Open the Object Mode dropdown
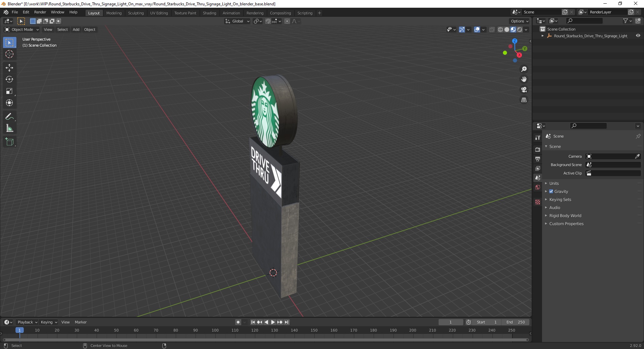The width and height of the screenshot is (644, 349). [22, 30]
